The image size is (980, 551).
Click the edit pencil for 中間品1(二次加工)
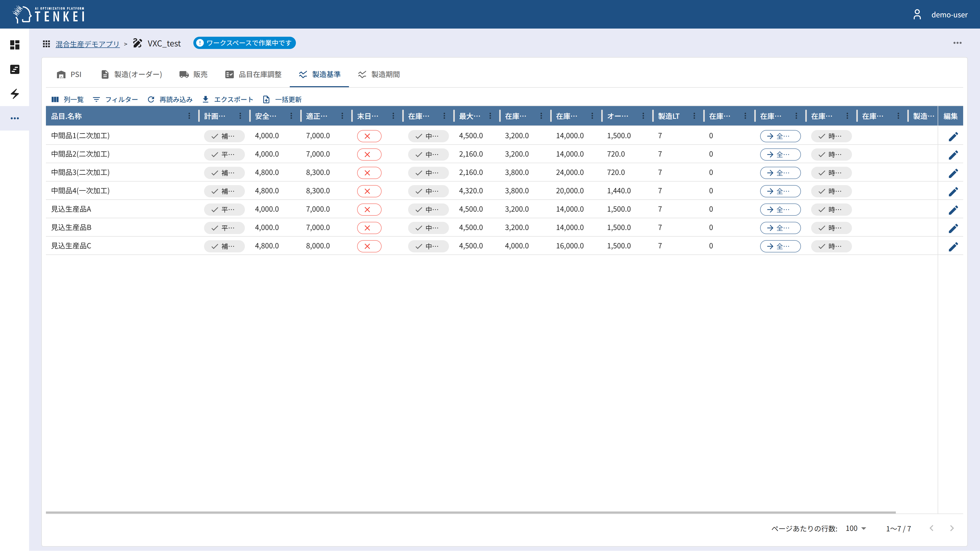(953, 136)
